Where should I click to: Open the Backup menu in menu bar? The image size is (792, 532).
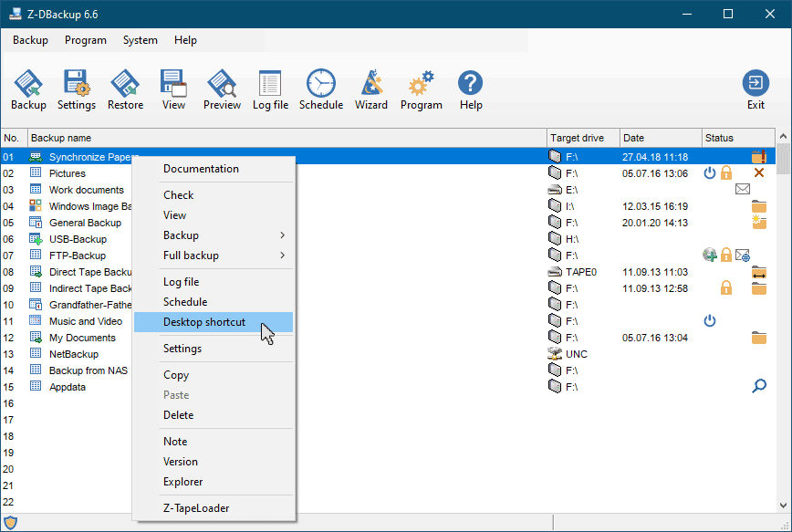[30, 40]
